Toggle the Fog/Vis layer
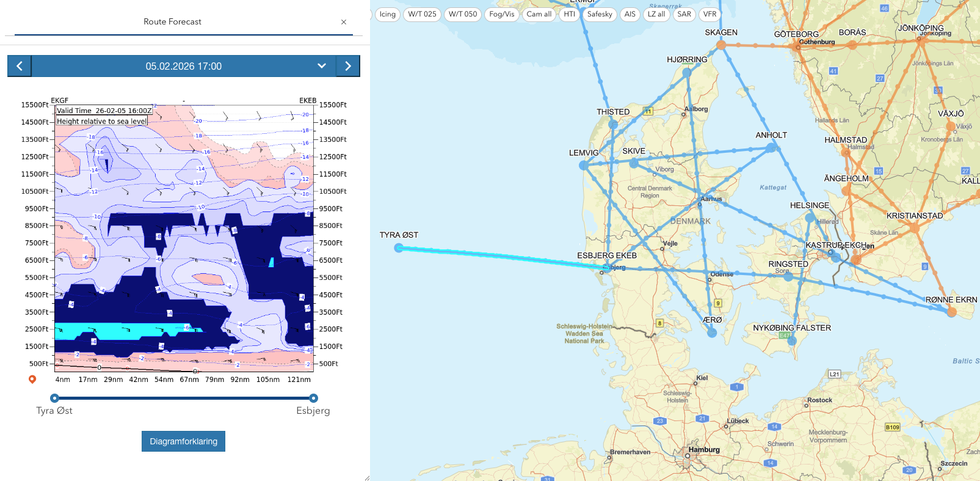Viewport: 980px width, 481px height. (502, 14)
